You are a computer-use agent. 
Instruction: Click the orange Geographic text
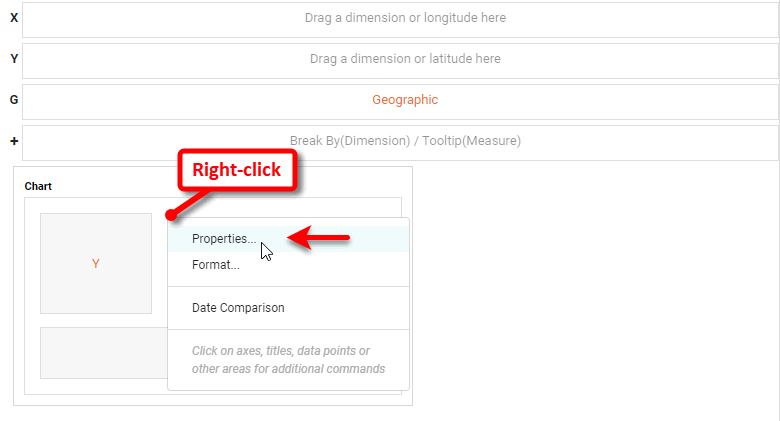click(405, 101)
